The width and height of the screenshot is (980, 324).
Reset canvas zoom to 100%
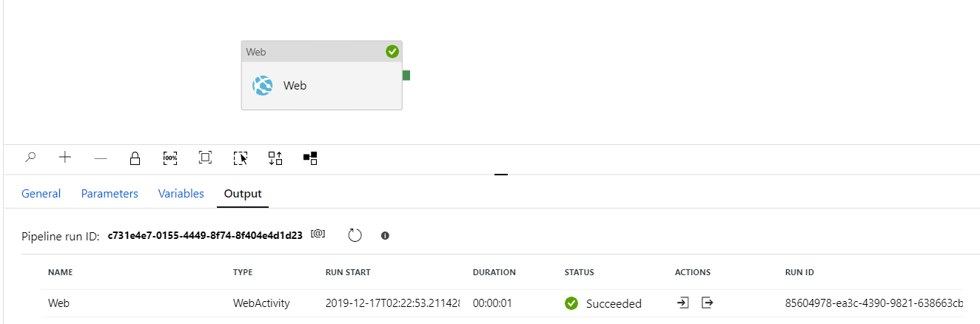click(x=170, y=158)
